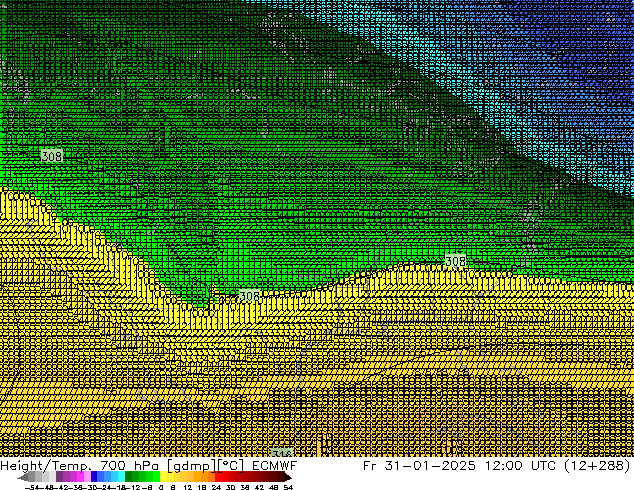Pick the magenta legend swatch near -36
Image resolution: width=634 pixels, height=490 pixels.
(80, 476)
